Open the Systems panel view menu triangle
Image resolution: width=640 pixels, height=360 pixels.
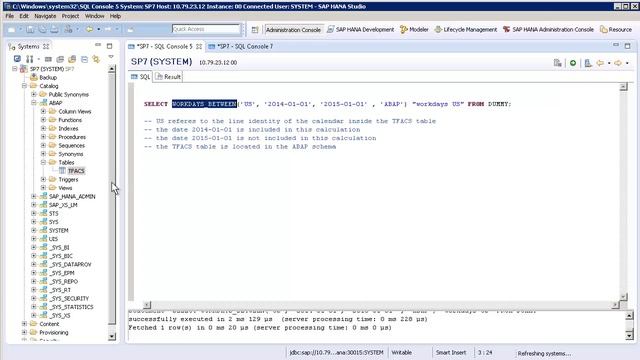click(111, 57)
